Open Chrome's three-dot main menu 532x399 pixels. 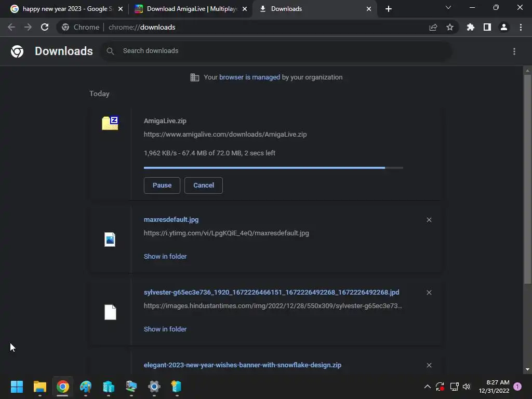[x=521, y=27]
